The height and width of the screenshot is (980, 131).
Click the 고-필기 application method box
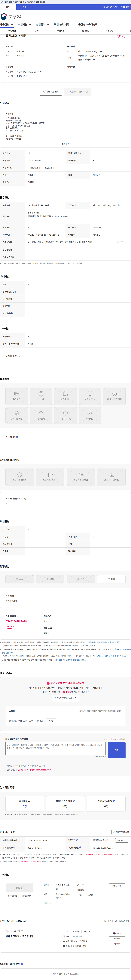[81, 579]
